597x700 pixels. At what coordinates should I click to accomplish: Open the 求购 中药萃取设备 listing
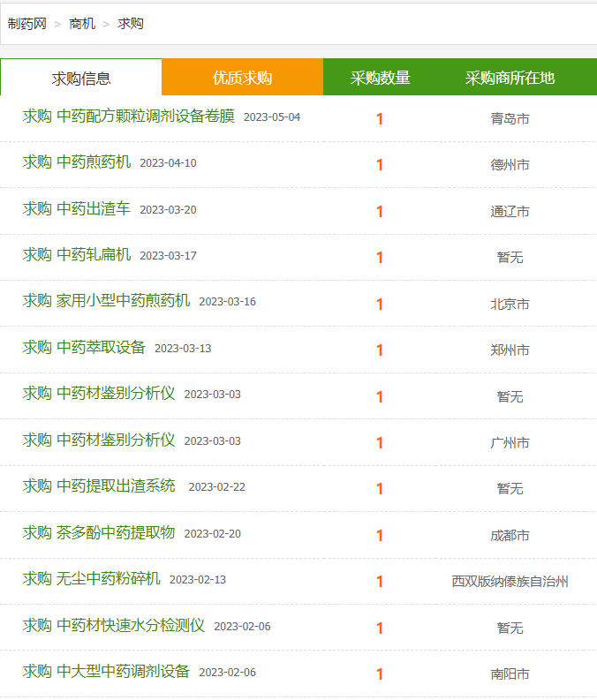[84, 347]
